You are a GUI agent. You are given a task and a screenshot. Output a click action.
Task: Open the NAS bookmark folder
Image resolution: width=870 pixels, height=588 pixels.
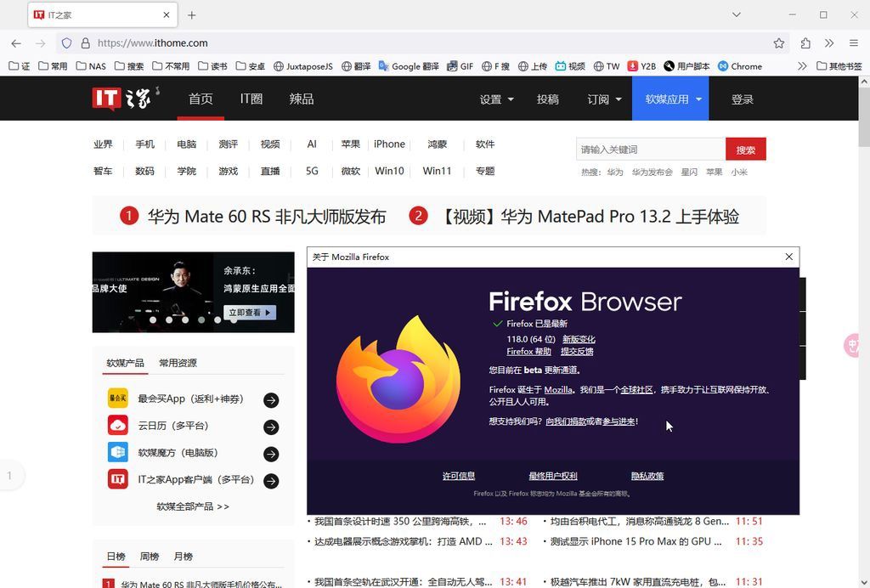91,66
